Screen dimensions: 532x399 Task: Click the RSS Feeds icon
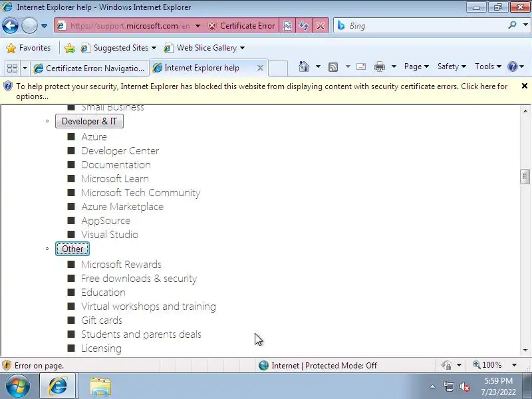pos(333,67)
